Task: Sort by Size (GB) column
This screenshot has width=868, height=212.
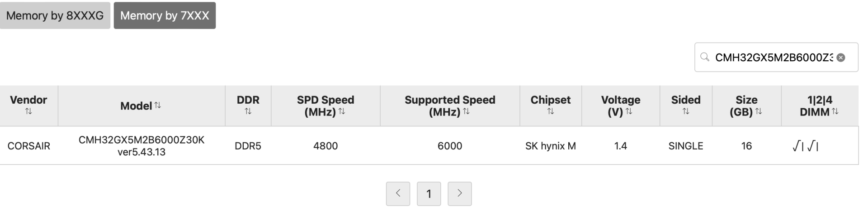Action: tap(758, 111)
